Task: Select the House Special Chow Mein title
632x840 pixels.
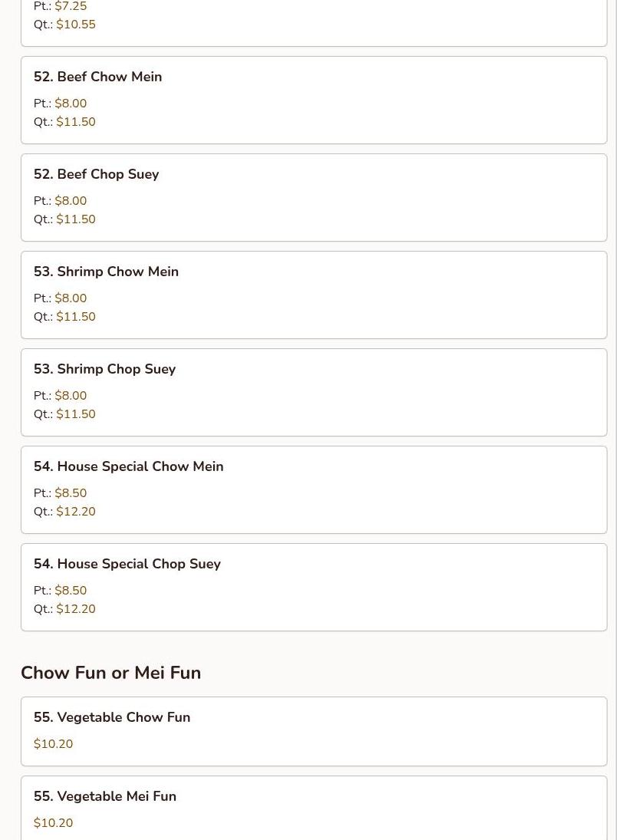Action: (x=128, y=466)
